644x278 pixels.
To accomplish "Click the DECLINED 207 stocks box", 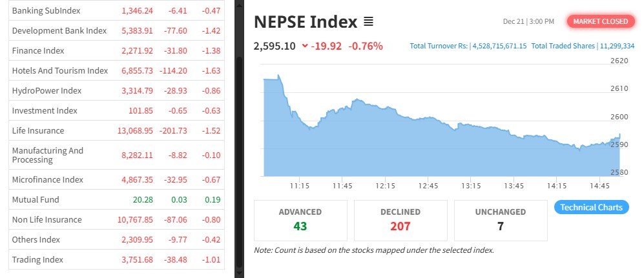I will pos(400,219).
